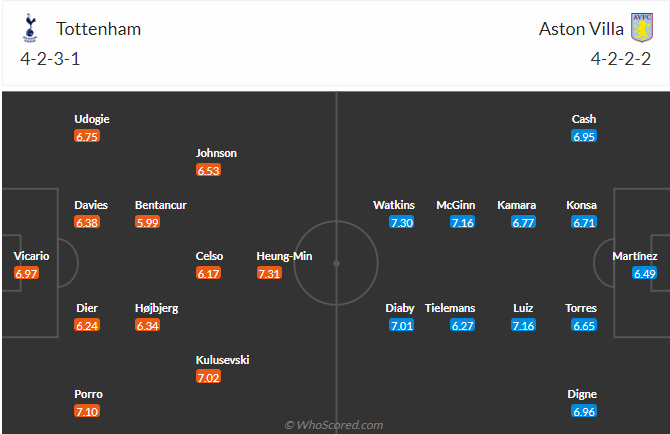Click the Aston Villa club crest
Image resolution: width=670 pixels, height=434 pixels.
[641, 28]
